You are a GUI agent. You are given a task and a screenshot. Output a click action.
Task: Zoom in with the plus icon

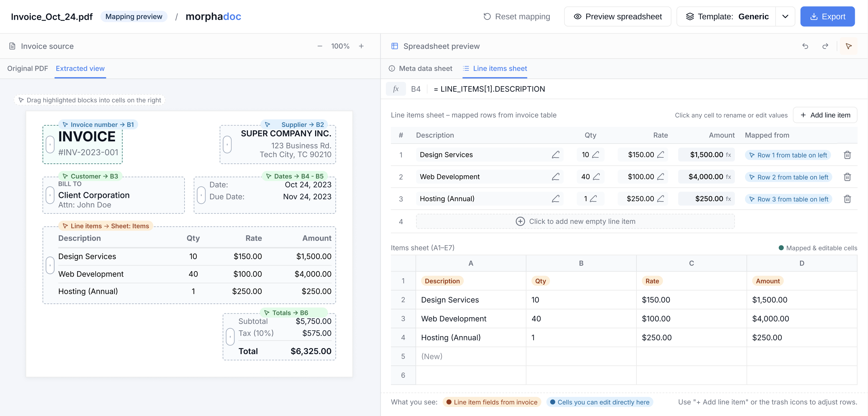click(361, 46)
